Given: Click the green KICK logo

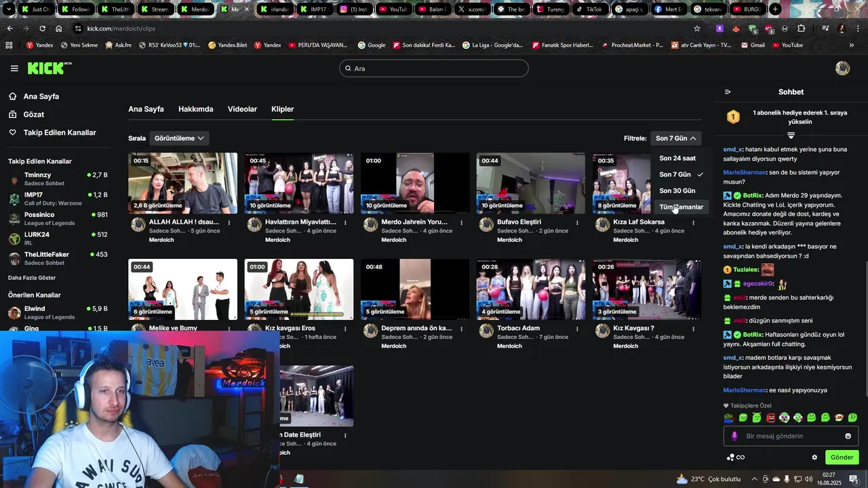Looking at the screenshot, I should [49, 68].
